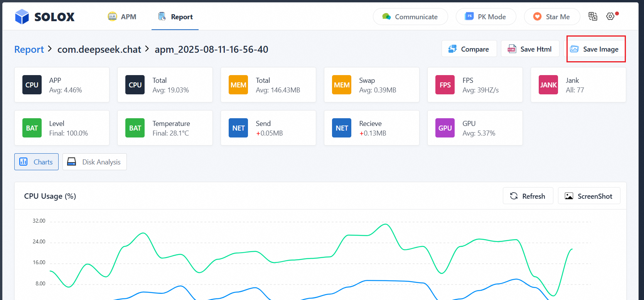Viewport: 644px width, 300px height.
Task: Take a ScreenShot of CPU chart
Action: pyautogui.click(x=589, y=196)
